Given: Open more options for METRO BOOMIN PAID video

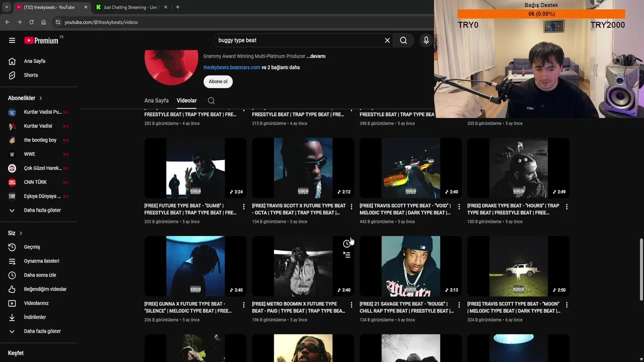Looking at the screenshot, I should click(x=351, y=305).
